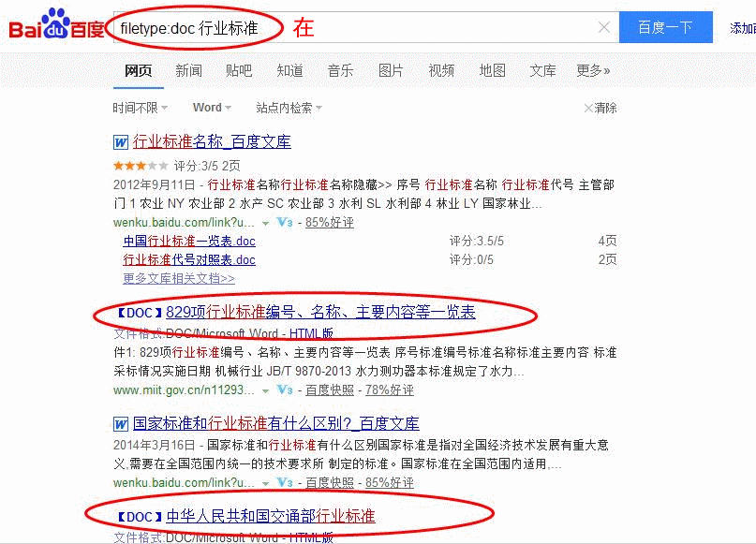Image resolution: width=756 pixels, height=544 pixels.
Task: Click Word icon beside 国家标准和行业标准有什么区别
Action: (121, 424)
